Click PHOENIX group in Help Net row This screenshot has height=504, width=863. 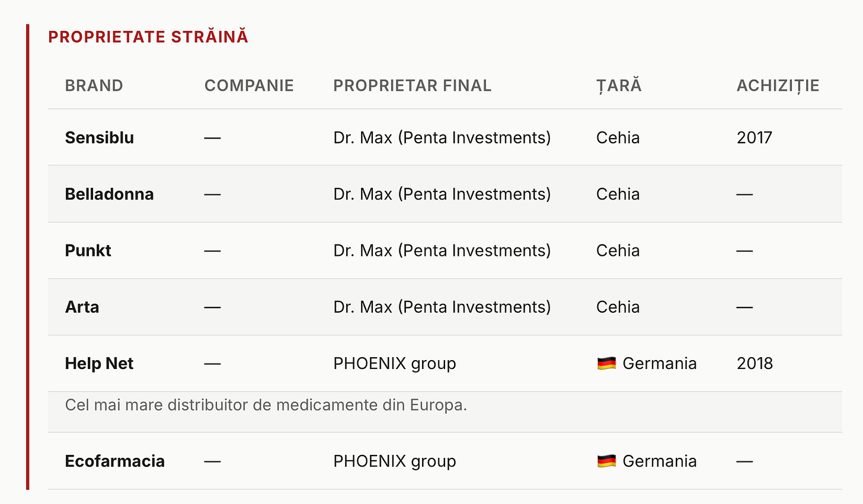(x=395, y=363)
